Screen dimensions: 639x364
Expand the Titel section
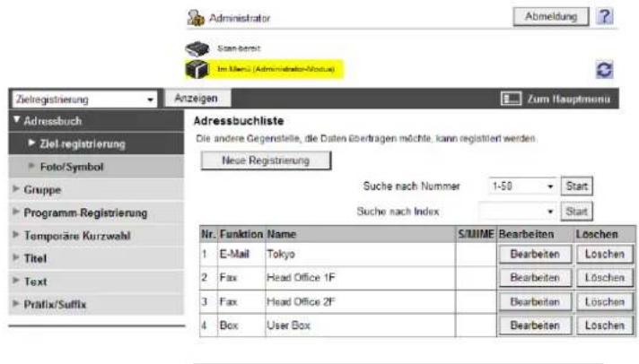96,258
